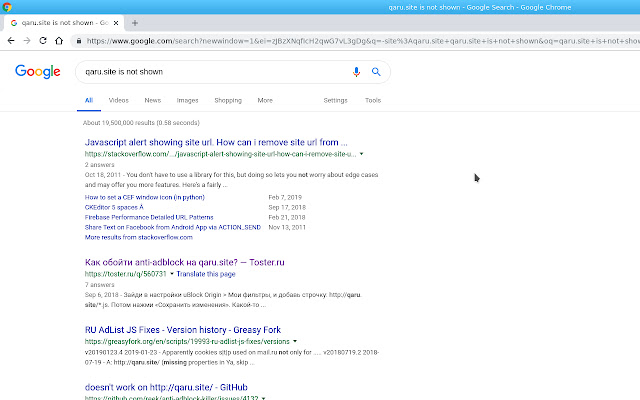Viewport: 640px width, 400px height.
Task: Open CKEditor 5 spaces sublink
Action: (114, 207)
